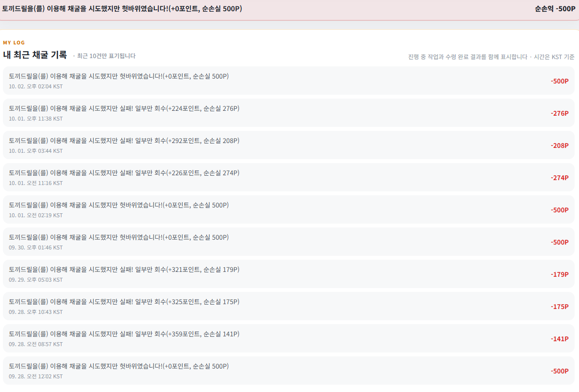Select the 헛바위 log message timed 오전 02:19
Screen dimensions: 579x392
point(119,205)
